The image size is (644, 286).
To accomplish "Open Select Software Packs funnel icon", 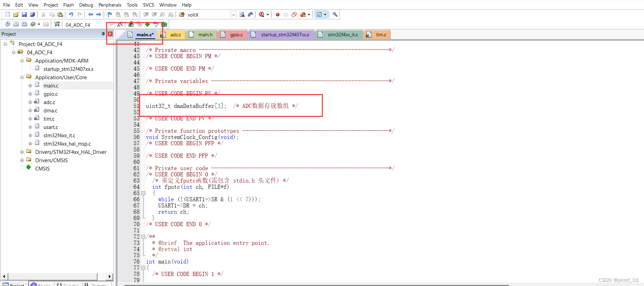I will [156, 24].
